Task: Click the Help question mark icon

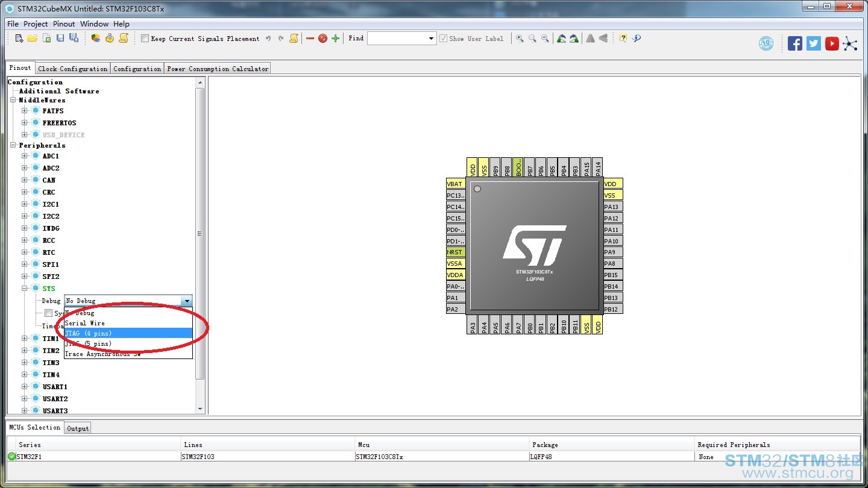Action: [x=623, y=39]
